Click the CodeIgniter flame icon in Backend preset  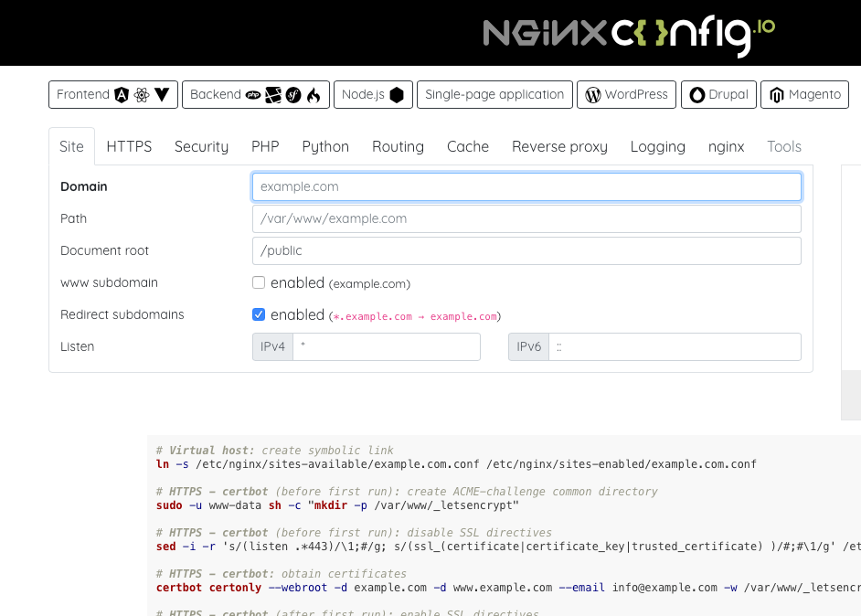pos(314,95)
